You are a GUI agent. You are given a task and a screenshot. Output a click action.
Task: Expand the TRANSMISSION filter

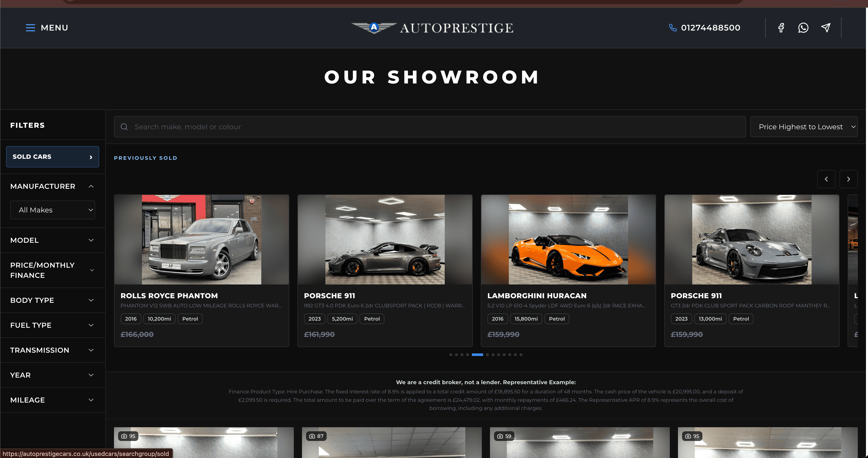[53, 350]
